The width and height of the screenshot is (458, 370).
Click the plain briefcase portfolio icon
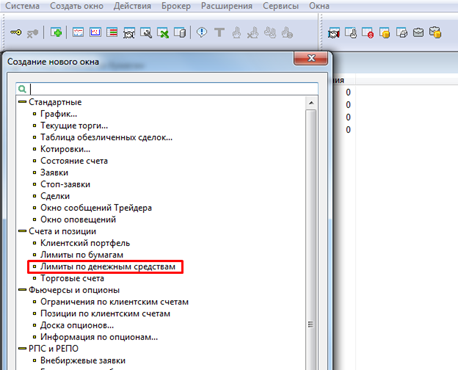click(418, 33)
